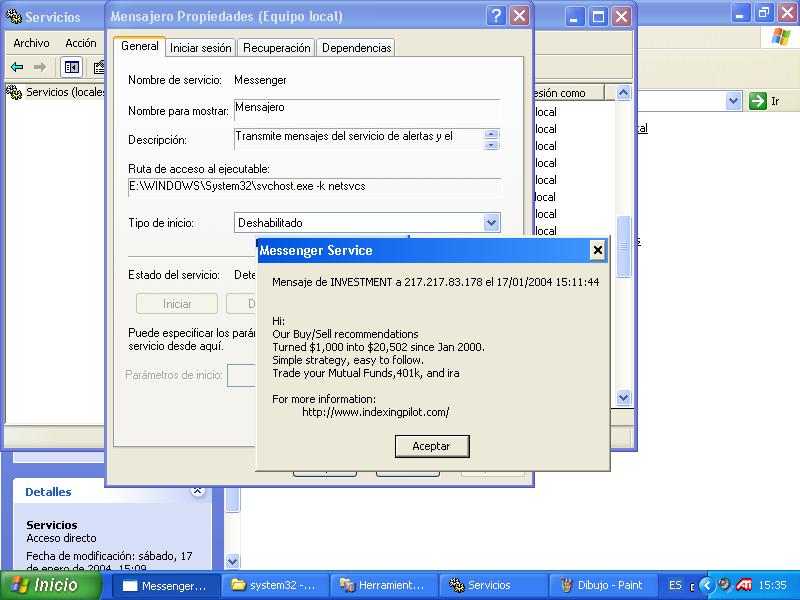Click the sesión como column header
The image size is (800, 600).
click(568, 93)
